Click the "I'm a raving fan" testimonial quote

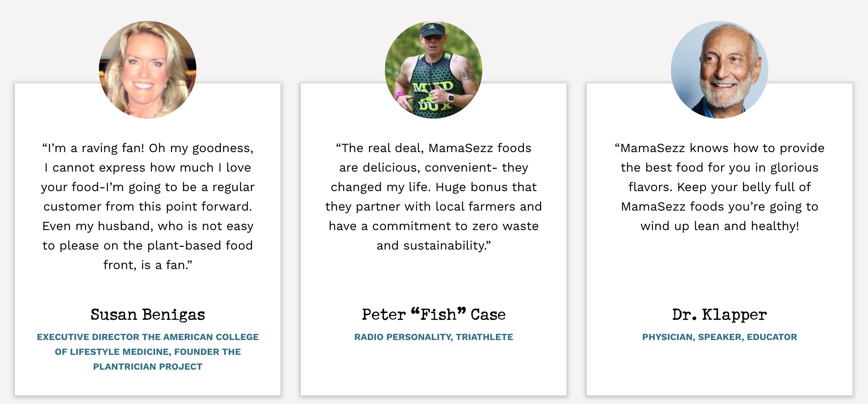click(148, 206)
